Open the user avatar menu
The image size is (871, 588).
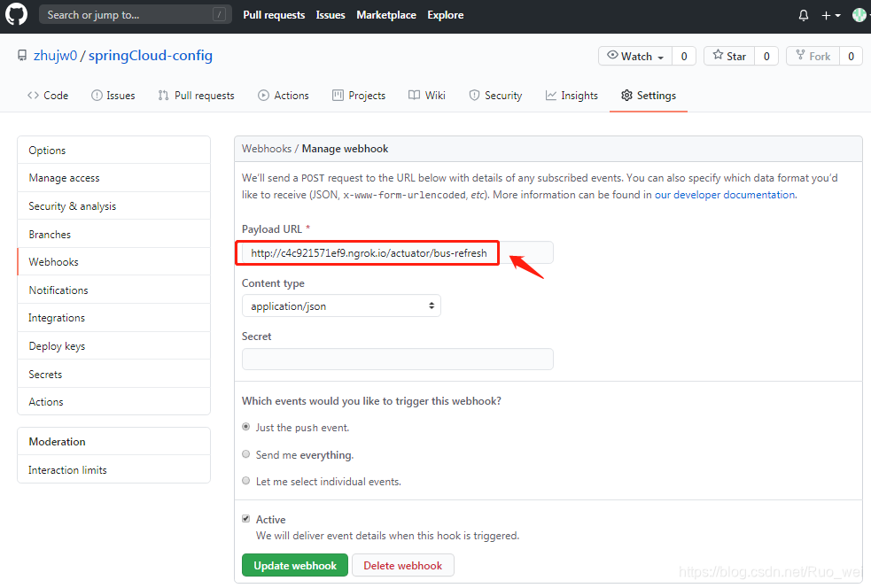tap(859, 15)
